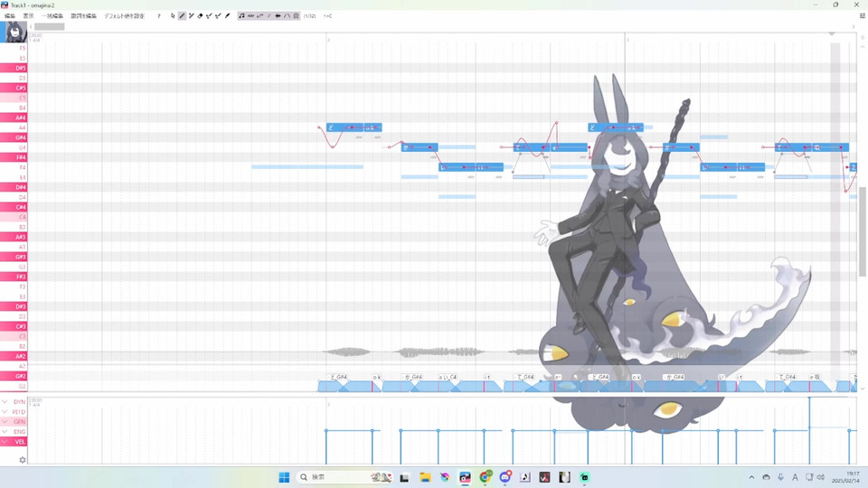Show hidden system tray icons

pyautogui.click(x=751, y=477)
